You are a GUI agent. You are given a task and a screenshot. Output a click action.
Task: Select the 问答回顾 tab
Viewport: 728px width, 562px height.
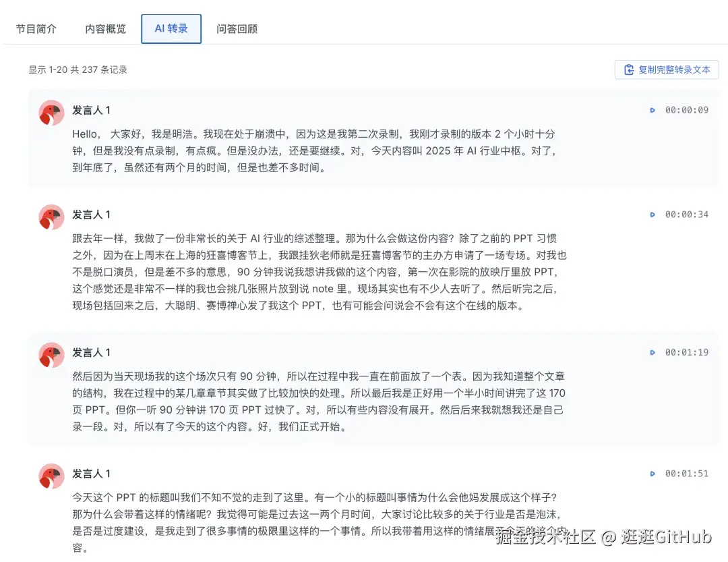[237, 28]
